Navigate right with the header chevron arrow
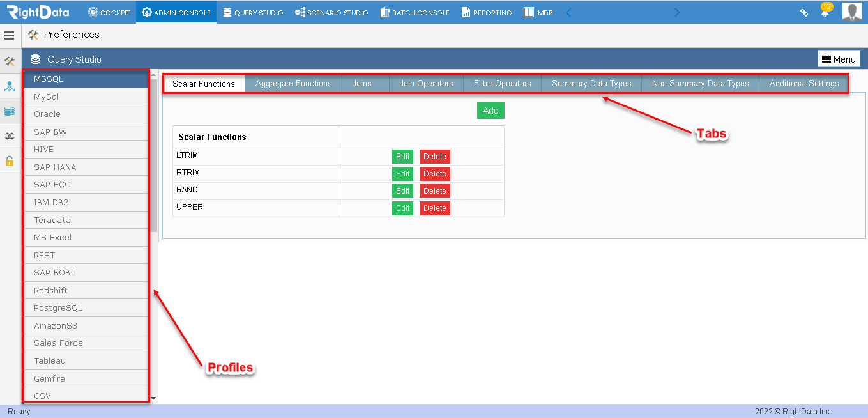The image size is (868, 418). tap(677, 12)
